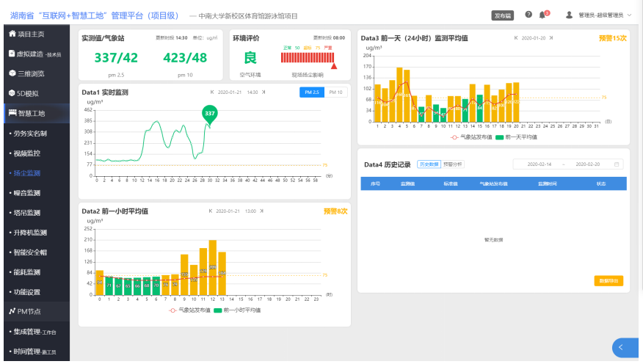Screen dimensions: 643x364
Task: Click the calendar icon in date range
Action: pyautogui.click(x=617, y=164)
